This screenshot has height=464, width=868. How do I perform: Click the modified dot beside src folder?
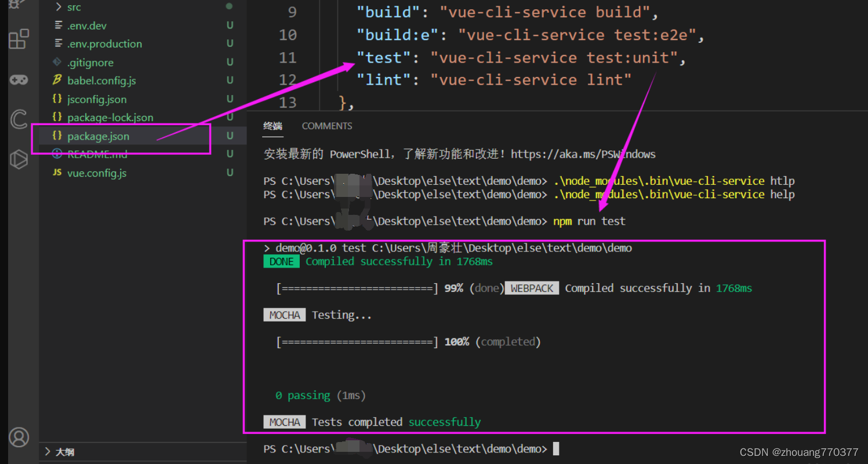(229, 6)
